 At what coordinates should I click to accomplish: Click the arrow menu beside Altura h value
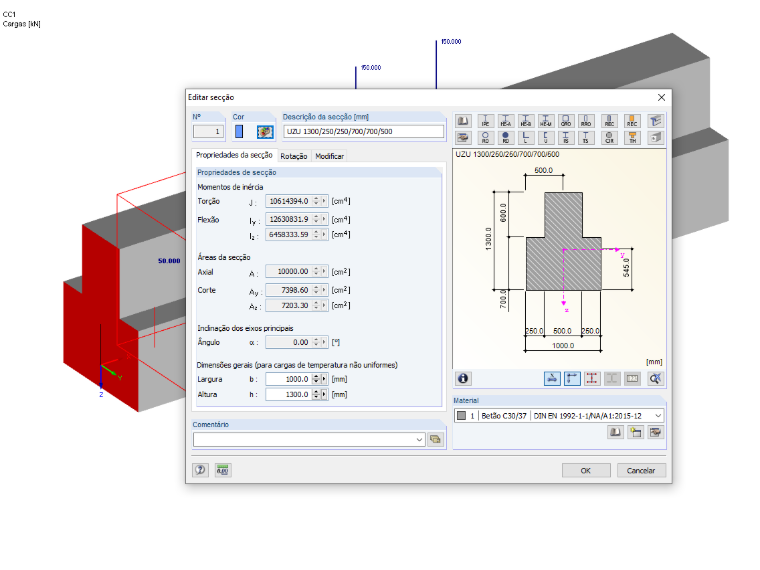point(324,395)
